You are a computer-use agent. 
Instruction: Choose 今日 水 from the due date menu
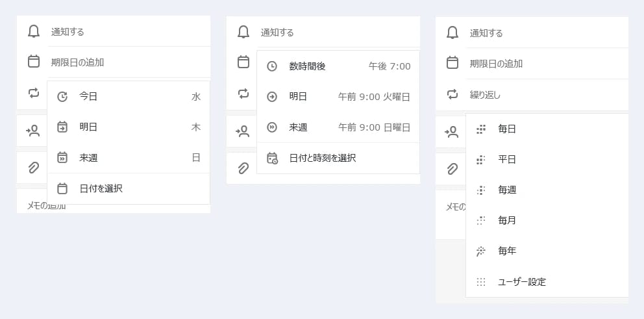point(129,97)
